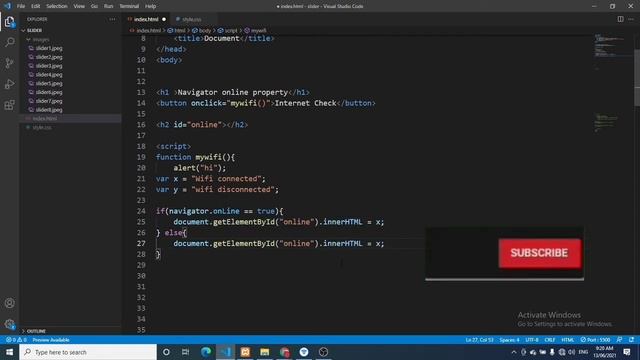640x360 pixels.
Task: Open Microsoft Edge from the taskbar
Action: 206,352
